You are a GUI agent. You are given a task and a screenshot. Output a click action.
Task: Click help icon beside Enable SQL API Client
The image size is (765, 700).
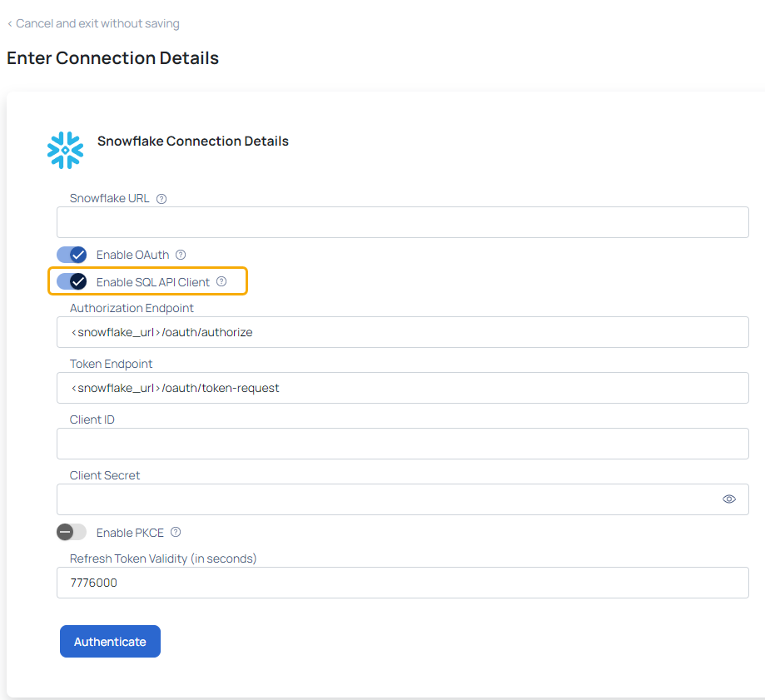click(x=221, y=281)
